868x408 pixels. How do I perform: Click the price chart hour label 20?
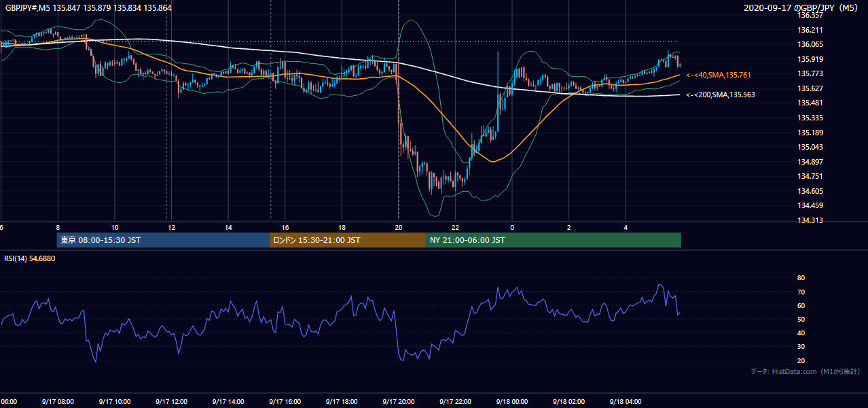pos(399,228)
